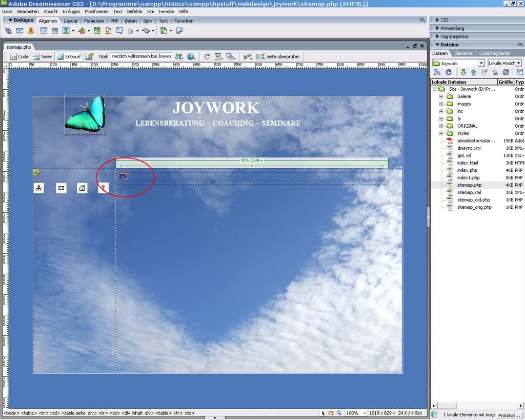Click the blue Put files arrow
This screenshot has width=525, height=420.
474,73
